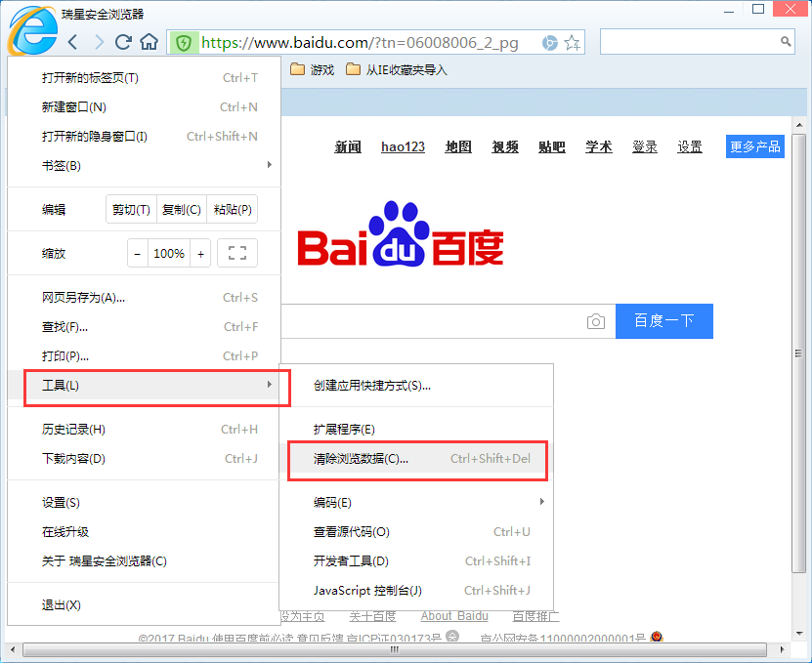Click the magnifier icon in the search box

click(x=785, y=42)
